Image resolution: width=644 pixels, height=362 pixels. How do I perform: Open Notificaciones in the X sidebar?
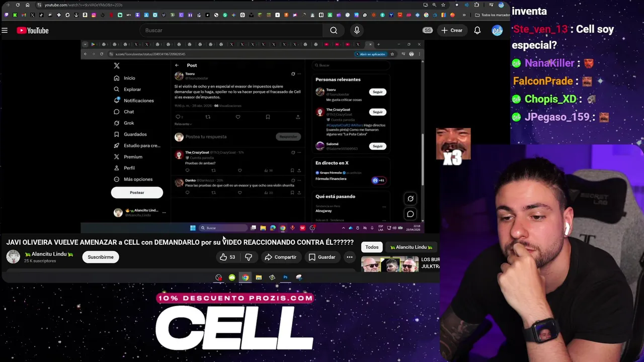(x=134, y=101)
